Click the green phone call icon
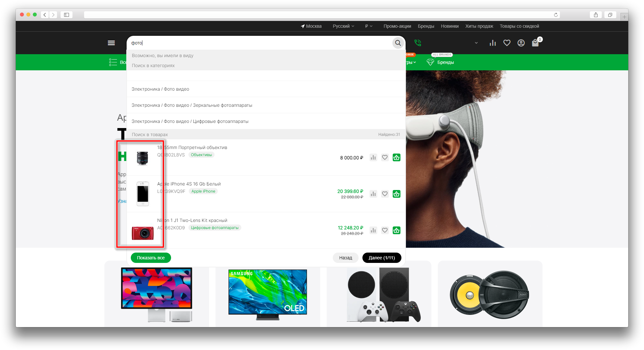 418,43
